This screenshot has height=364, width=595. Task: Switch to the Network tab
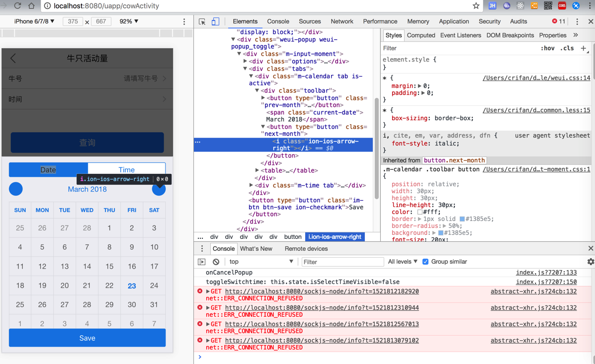341,21
